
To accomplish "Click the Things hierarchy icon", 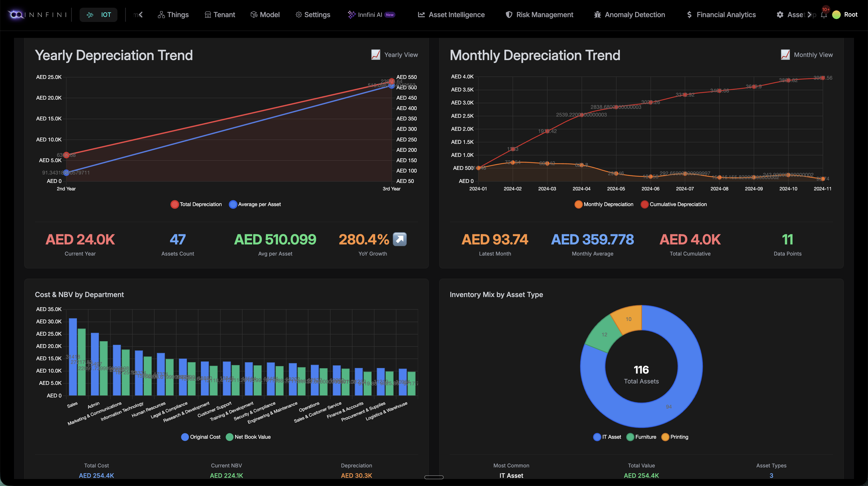I will point(161,14).
